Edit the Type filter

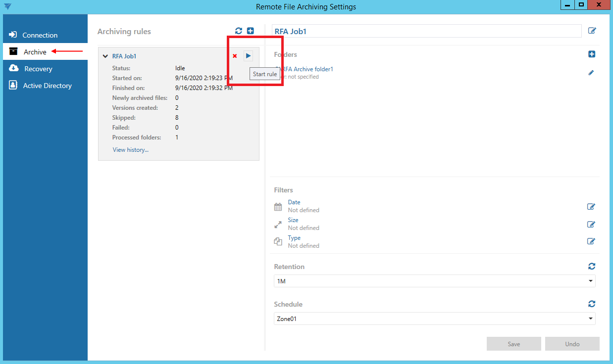(x=591, y=241)
